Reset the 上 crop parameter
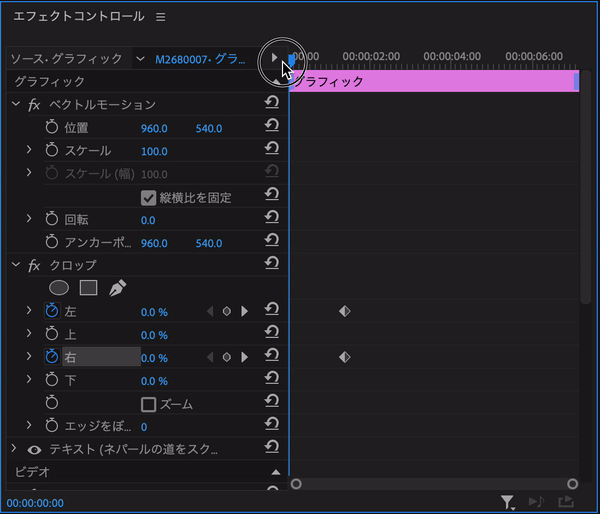Viewport: 600px width, 514px height. click(x=272, y=332)
